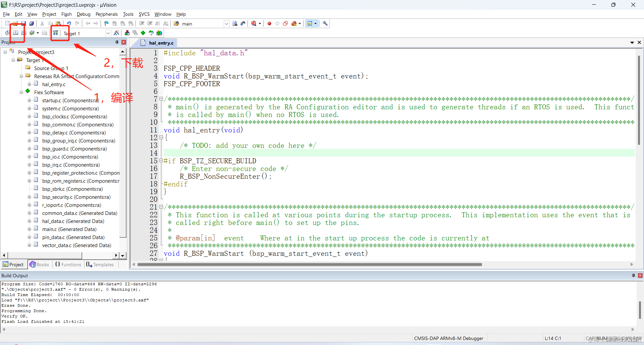644x345 pixels.
Task: Open Manage Run-Time Environment green diamond
Action: point(143,33)
